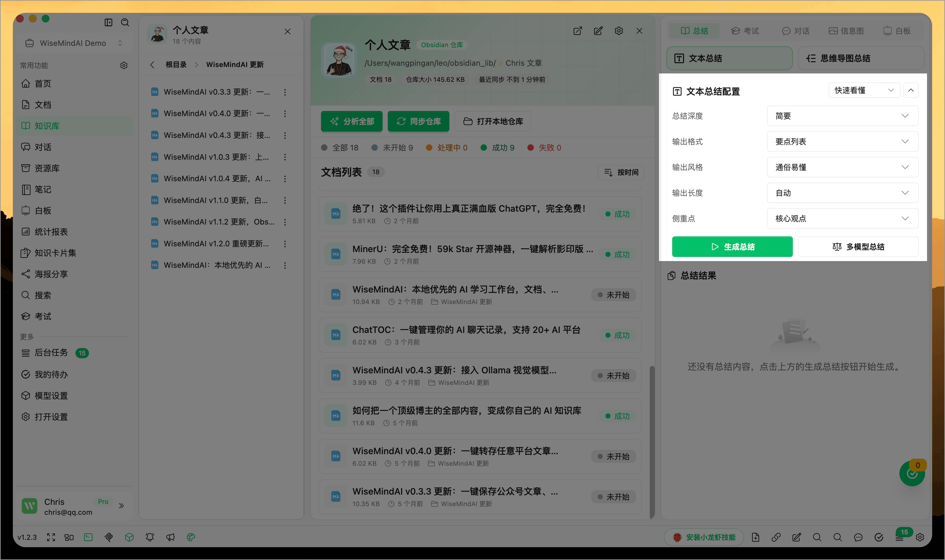Screen dimensions: 945x560
Task: Open 知识卡片集 in sidebar
Action: [x=74, y=253]
